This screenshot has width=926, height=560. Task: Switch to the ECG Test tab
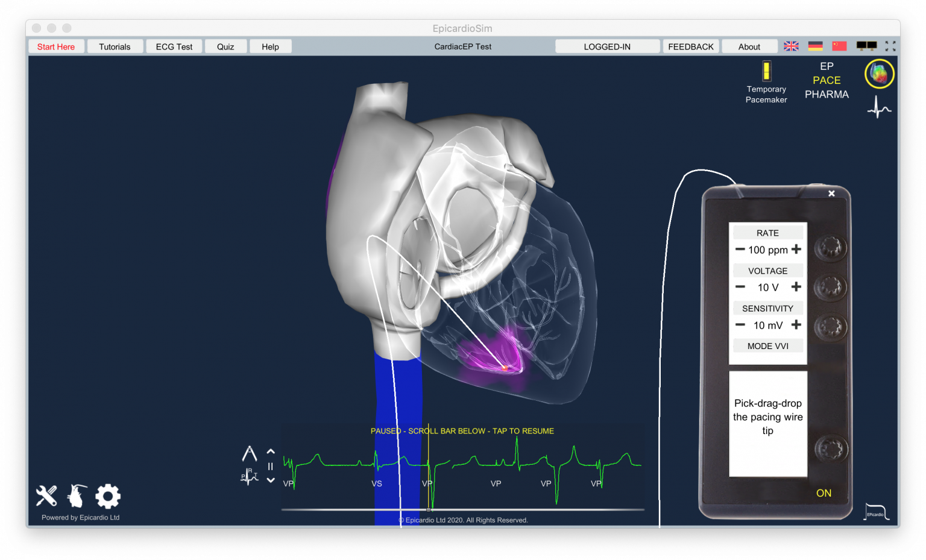pyautogui.click(x=174, y=46)
